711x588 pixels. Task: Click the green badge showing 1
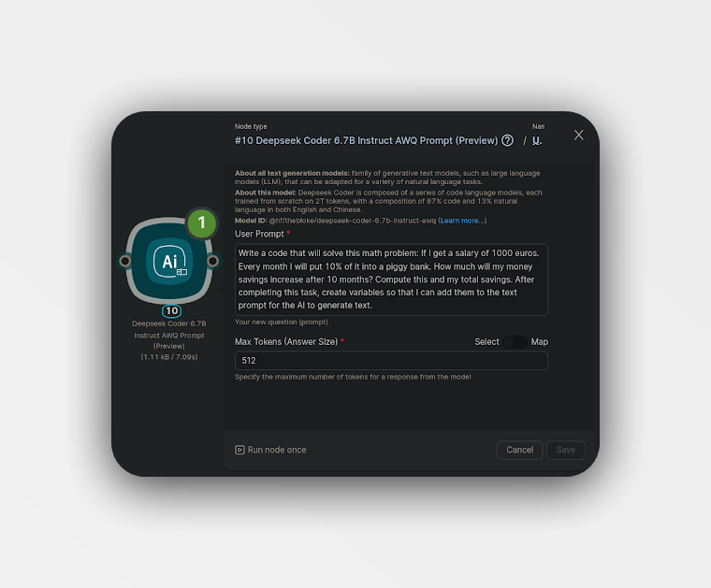[x=202, y=222]
